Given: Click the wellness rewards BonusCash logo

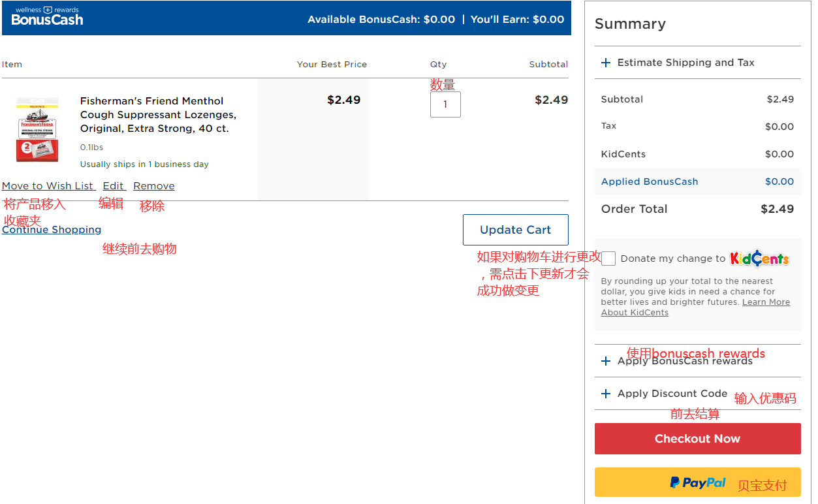Looking at the screenshot, I should 47,17.
